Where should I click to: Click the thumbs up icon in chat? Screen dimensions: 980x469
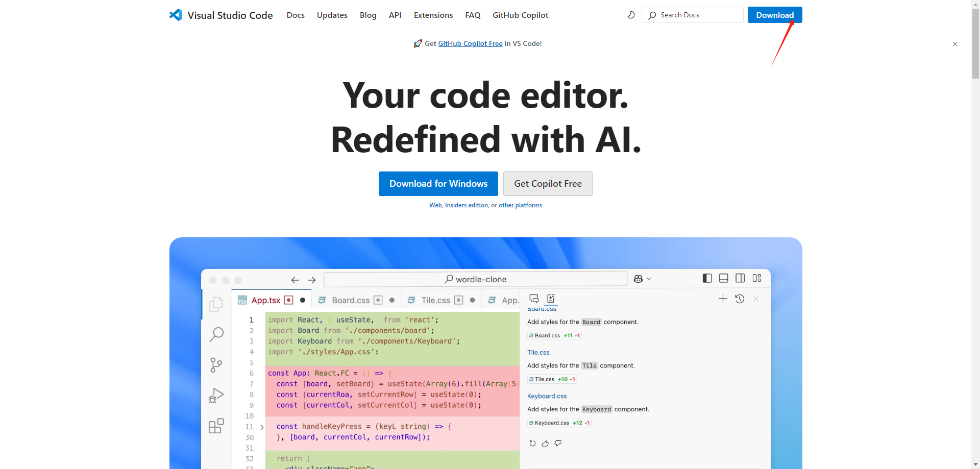point(545,443)
